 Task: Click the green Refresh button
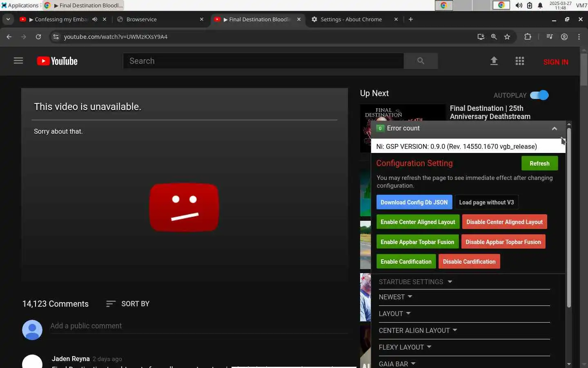[539, 164]
